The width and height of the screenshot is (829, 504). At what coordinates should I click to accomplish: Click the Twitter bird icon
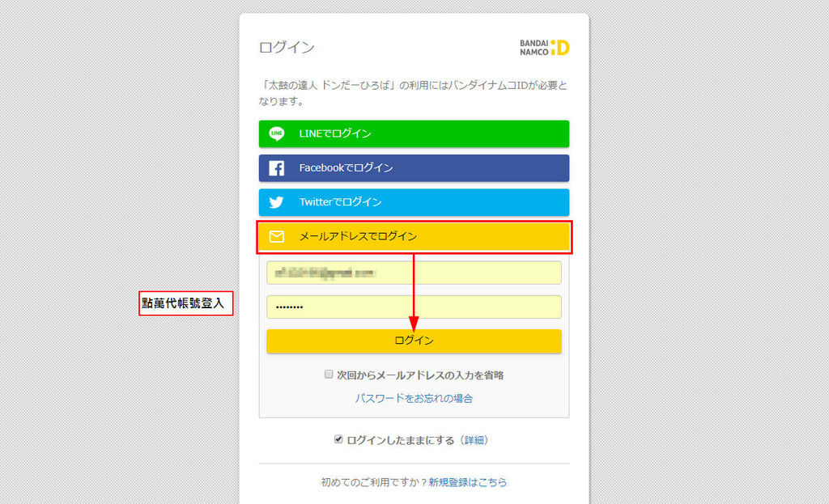(277, 202)
